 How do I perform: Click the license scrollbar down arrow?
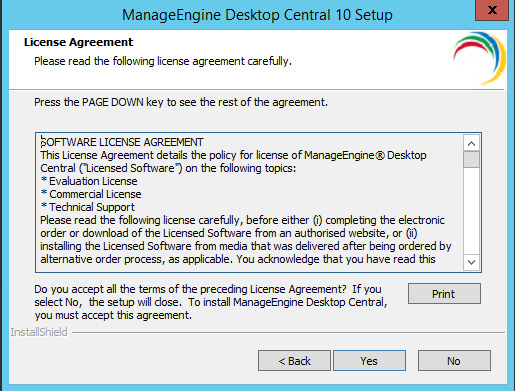pos(471,262)
